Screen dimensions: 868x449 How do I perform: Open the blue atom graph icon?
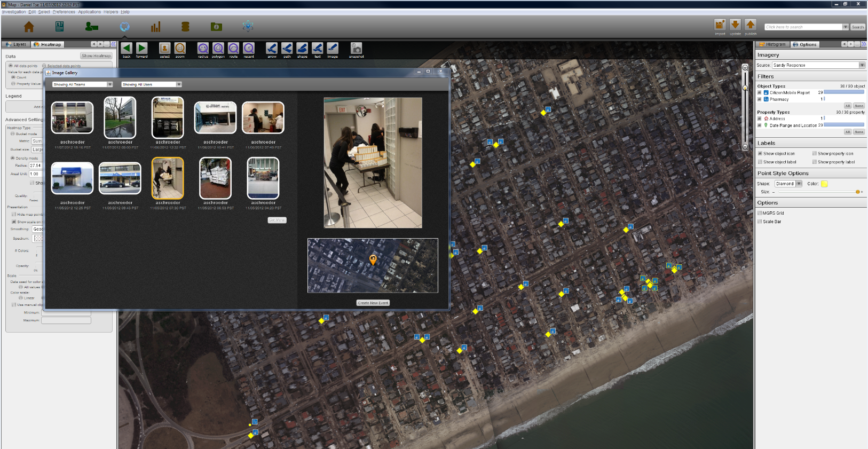(x=248, y=26)
